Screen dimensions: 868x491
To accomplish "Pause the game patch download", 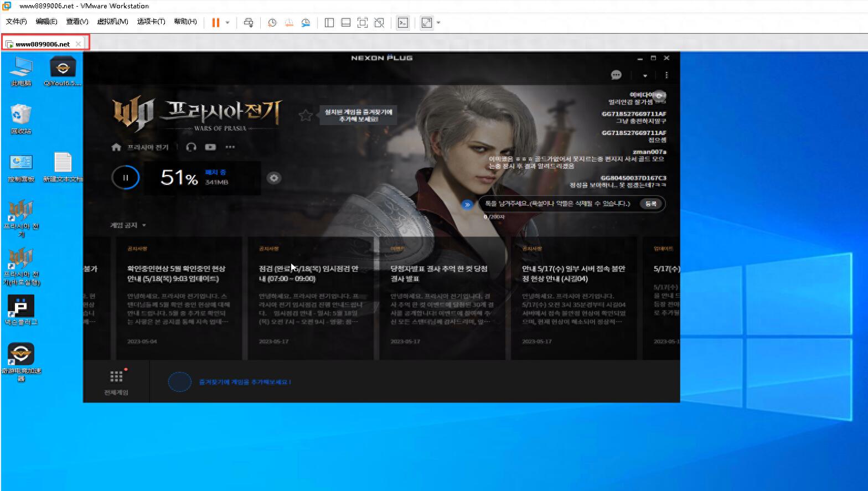I will click(x=125, y=178).
